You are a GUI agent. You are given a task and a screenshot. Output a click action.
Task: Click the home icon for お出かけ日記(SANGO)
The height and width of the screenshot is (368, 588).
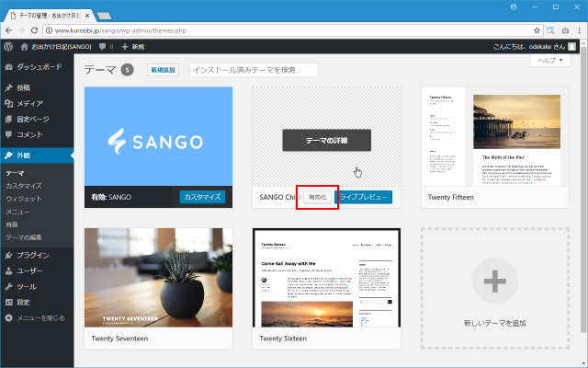pos(25,47)
